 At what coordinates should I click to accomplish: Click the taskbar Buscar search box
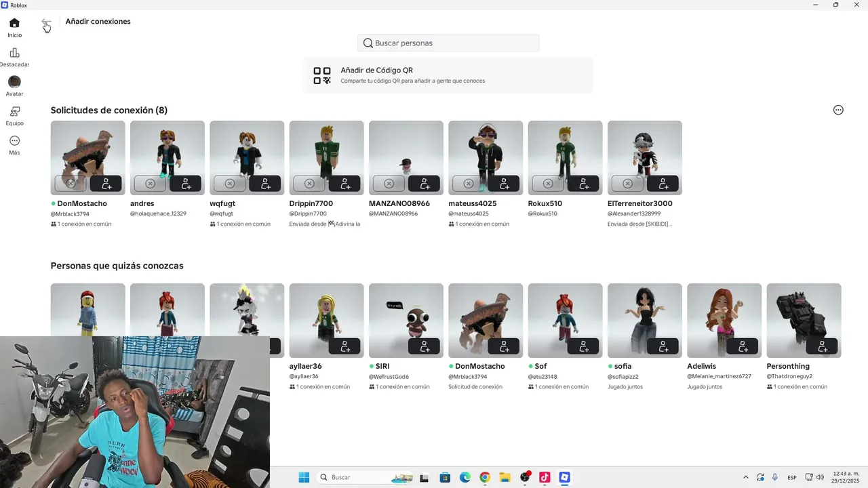click(x=363, y=477)
